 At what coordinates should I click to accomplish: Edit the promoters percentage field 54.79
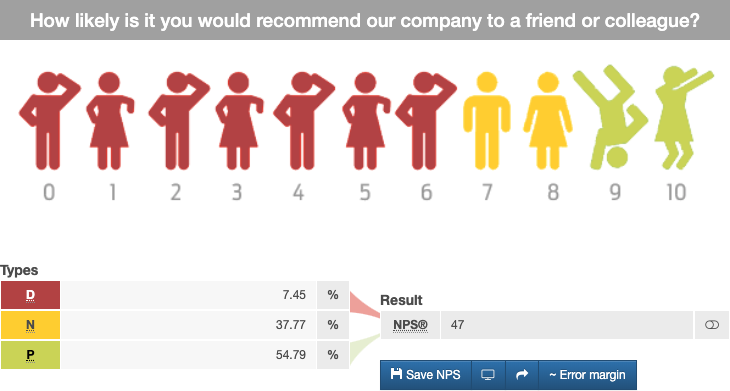(x=189, y=355)
